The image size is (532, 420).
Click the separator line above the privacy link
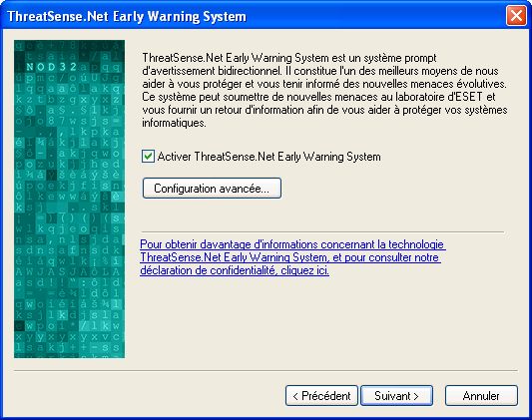tap(322, 231)
